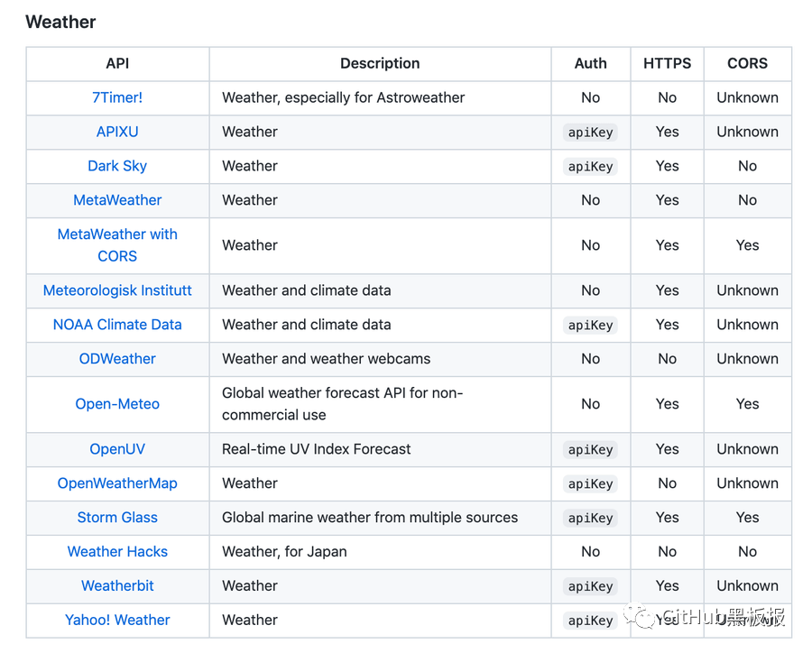Click the Weather section heading
The width and height of the screenshot is (812, 653).
pyautogui.click(x=60, y=22)
